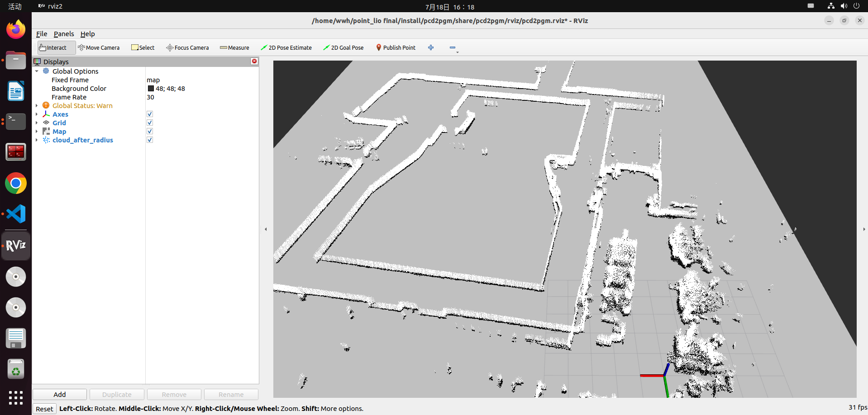
Task: Select the Interact tool
Action: click(x=57, y=47)
